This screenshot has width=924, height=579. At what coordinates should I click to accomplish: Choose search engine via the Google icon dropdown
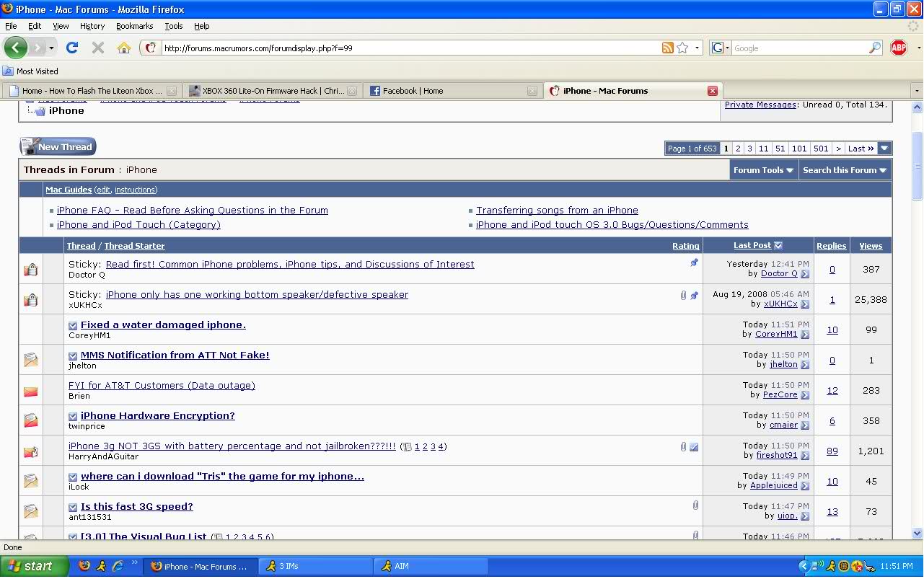(x=721, y=48)
